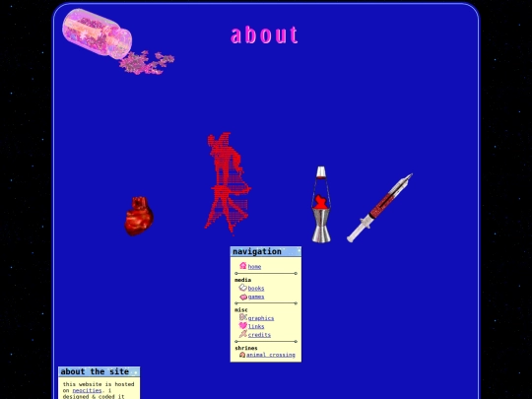Click the small icon beside animal crossing

(x=242, y=355)
